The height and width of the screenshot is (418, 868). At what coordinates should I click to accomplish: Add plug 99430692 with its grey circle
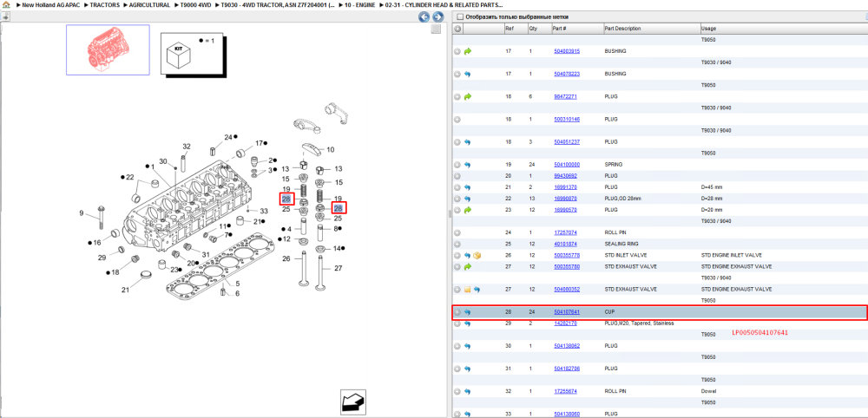(457, 176)
